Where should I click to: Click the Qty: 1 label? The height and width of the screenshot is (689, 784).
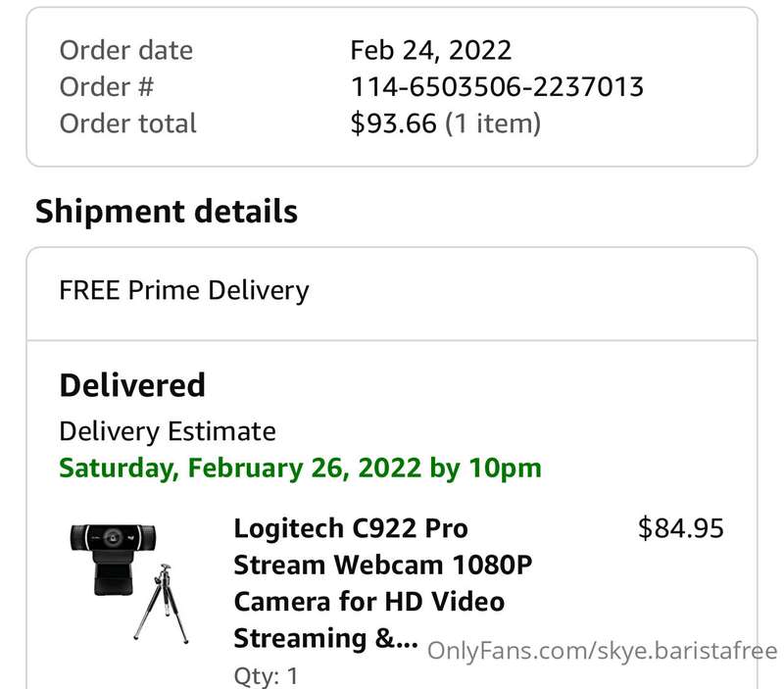[266, 676]
